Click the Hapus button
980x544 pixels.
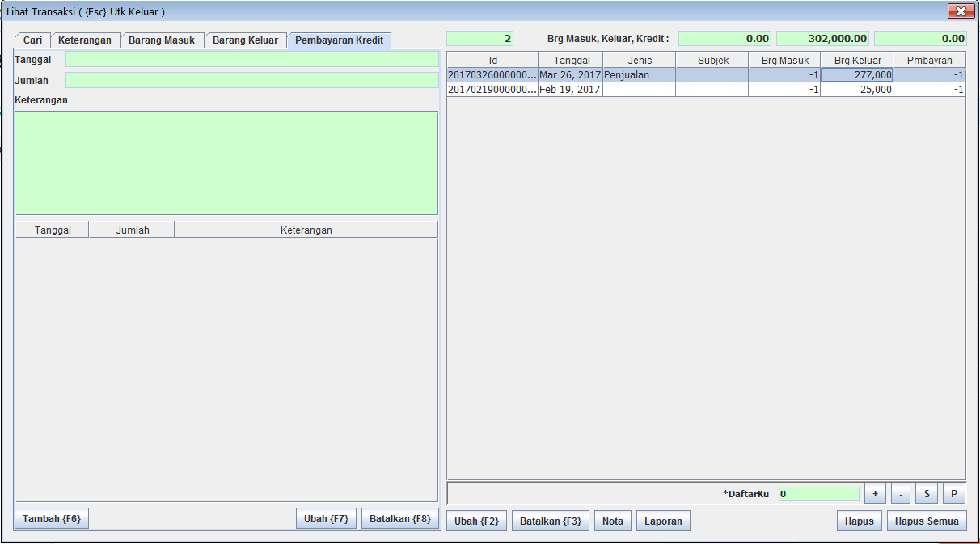[859, 521]
